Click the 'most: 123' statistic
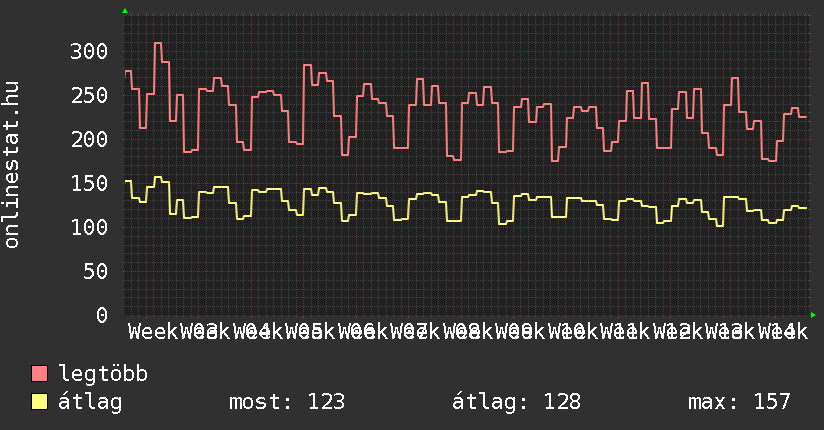Viewport: 824px width, 430px height. click(x=287, y=402)
